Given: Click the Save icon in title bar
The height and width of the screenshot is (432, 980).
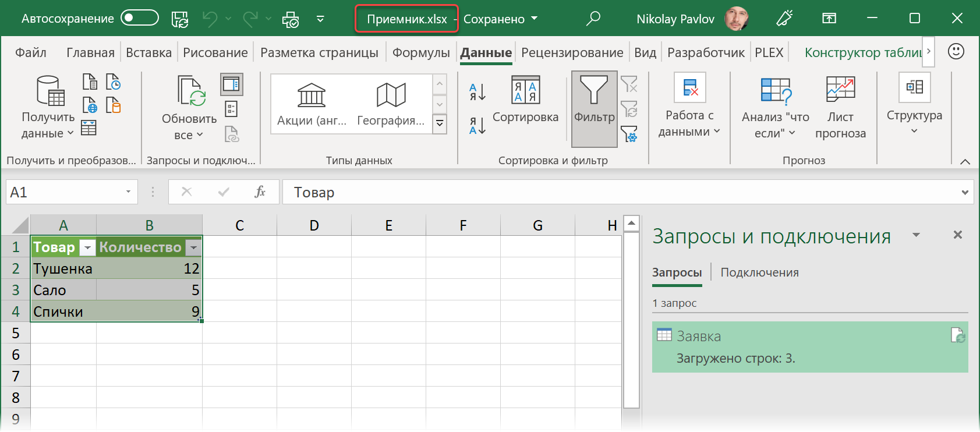Looking at the screenshot, I should tap(180, 19).
